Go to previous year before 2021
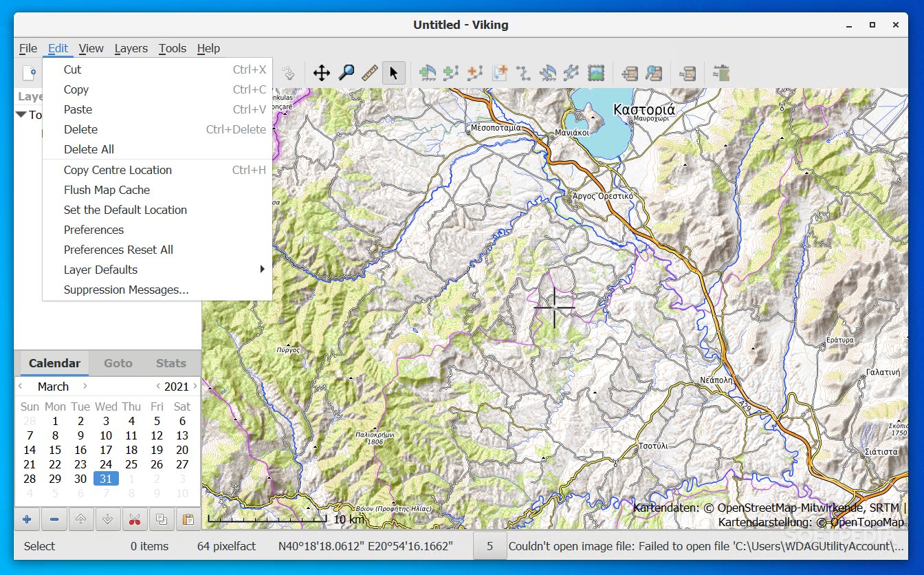This screenshot has width=924, height=575. point(158,386)
